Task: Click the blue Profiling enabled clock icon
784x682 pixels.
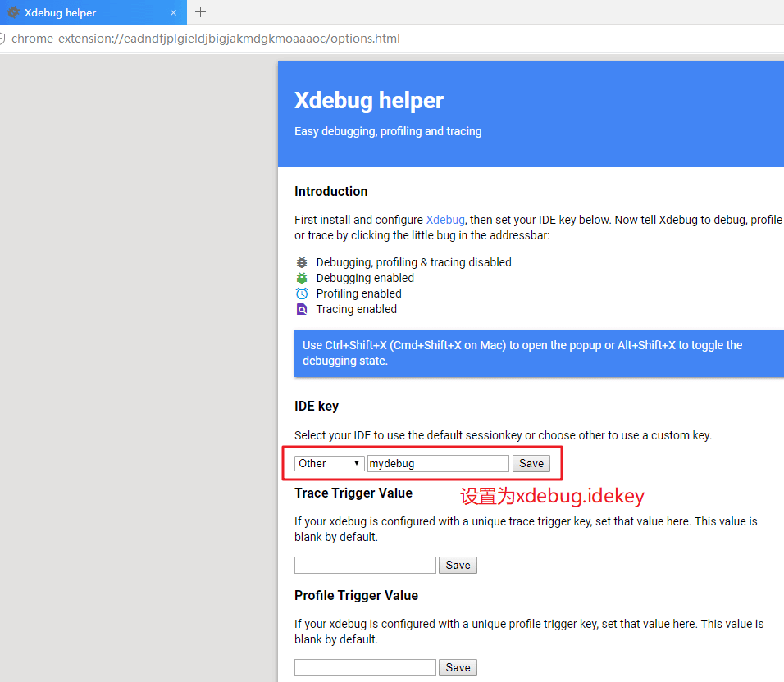Action: (302, 293)
